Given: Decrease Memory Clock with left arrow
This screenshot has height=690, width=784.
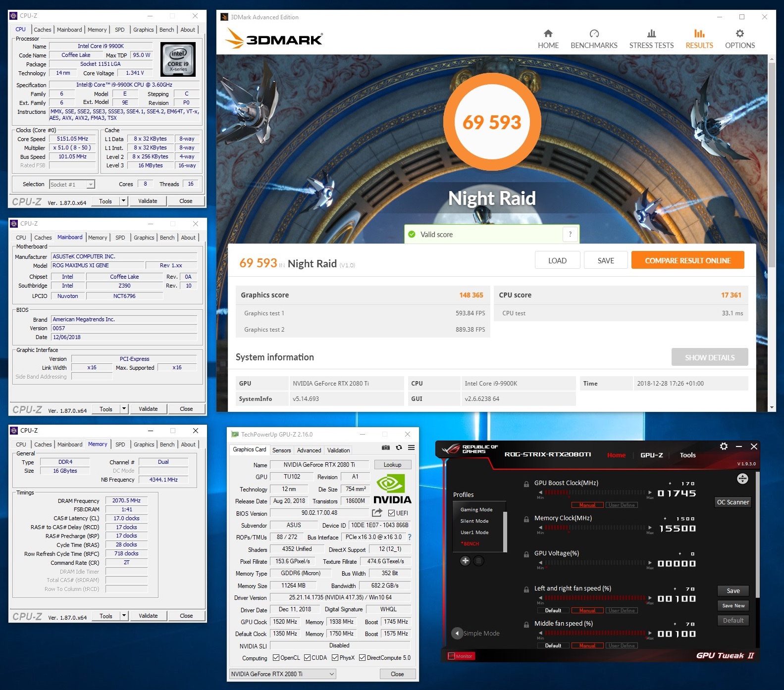Looking at the screenshot, I should tap(540, 528).
